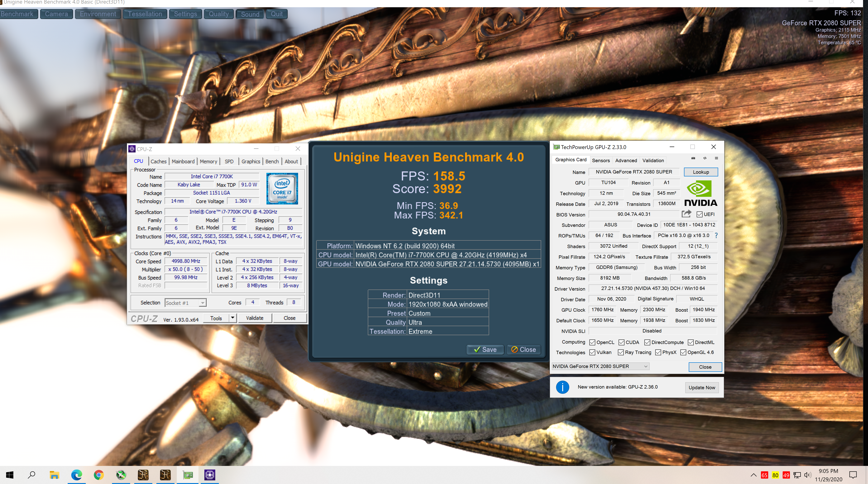Toggle the DirectCompute checkbox
868x484 pixels.
pos(647,342)
